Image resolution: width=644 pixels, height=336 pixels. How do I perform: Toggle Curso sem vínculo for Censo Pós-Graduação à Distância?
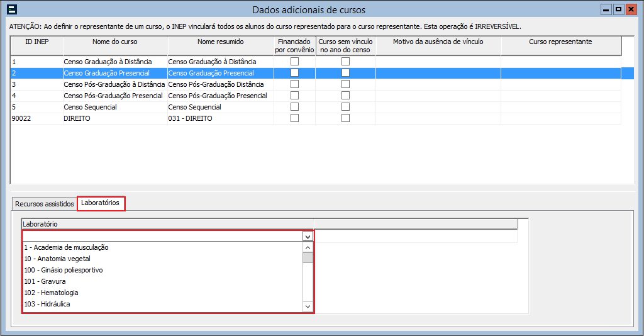click(345, 84)
